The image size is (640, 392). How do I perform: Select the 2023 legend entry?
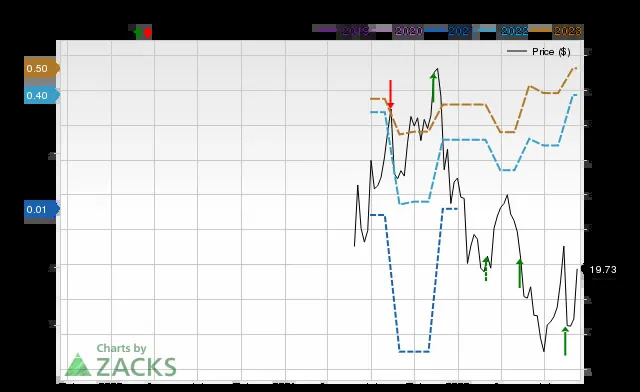pyautogui.click(x=556, y=31)
